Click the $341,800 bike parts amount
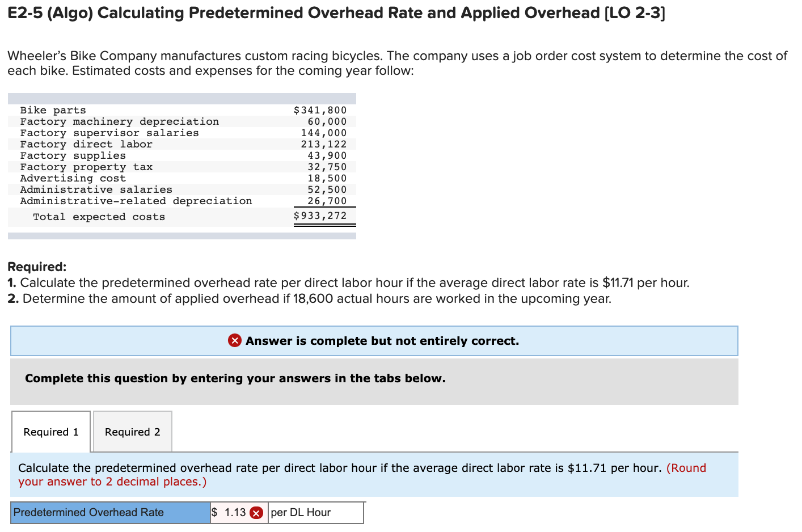 [320, 110]
